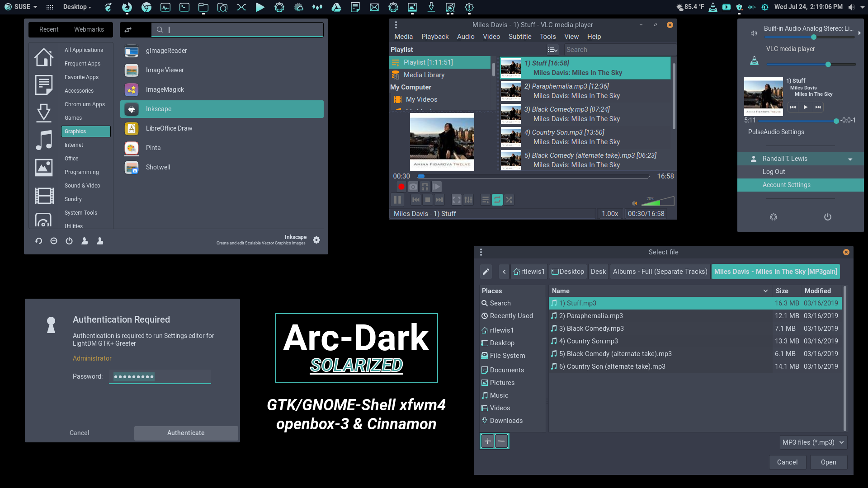
Task: Click add bookmark plus button
Action: [x=488, y=441]
